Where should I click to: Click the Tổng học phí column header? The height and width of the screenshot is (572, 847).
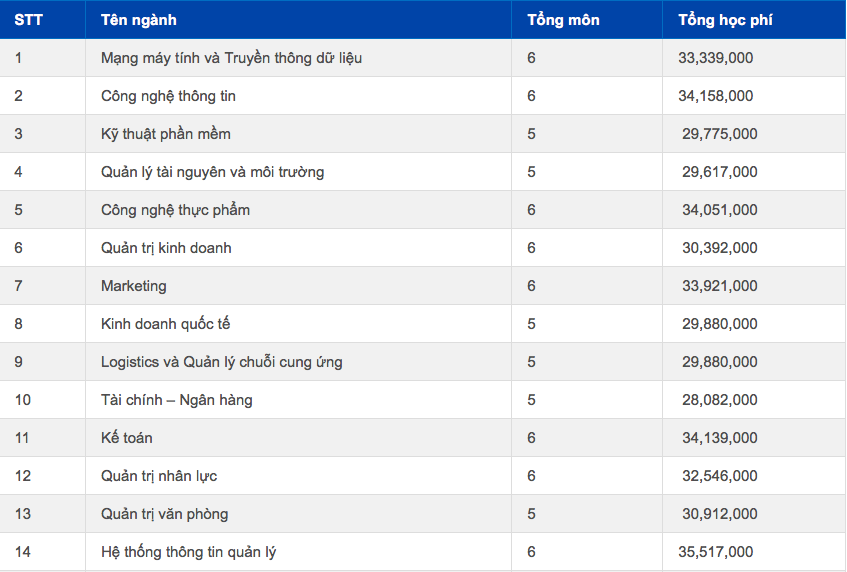pos(725,20)
